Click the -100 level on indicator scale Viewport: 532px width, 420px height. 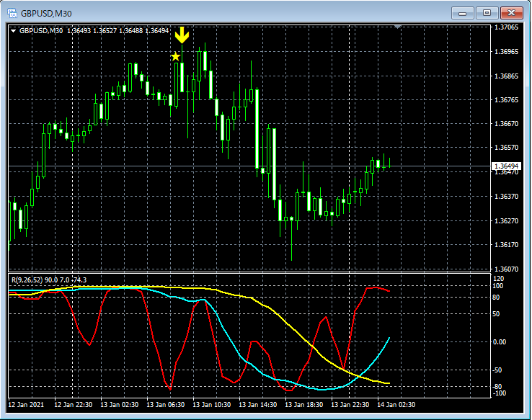click(x=500, y=393)
